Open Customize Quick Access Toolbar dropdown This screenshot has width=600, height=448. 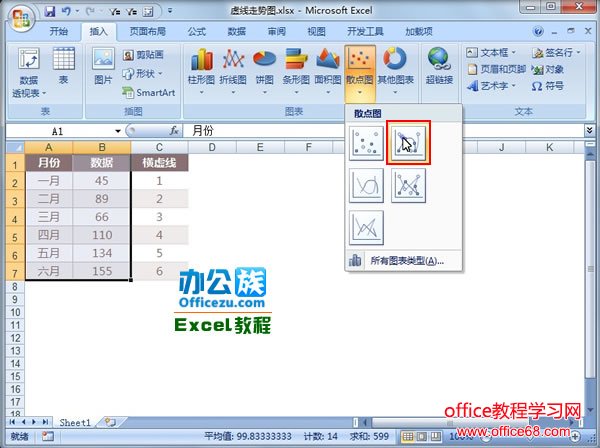tap(170, 11)
